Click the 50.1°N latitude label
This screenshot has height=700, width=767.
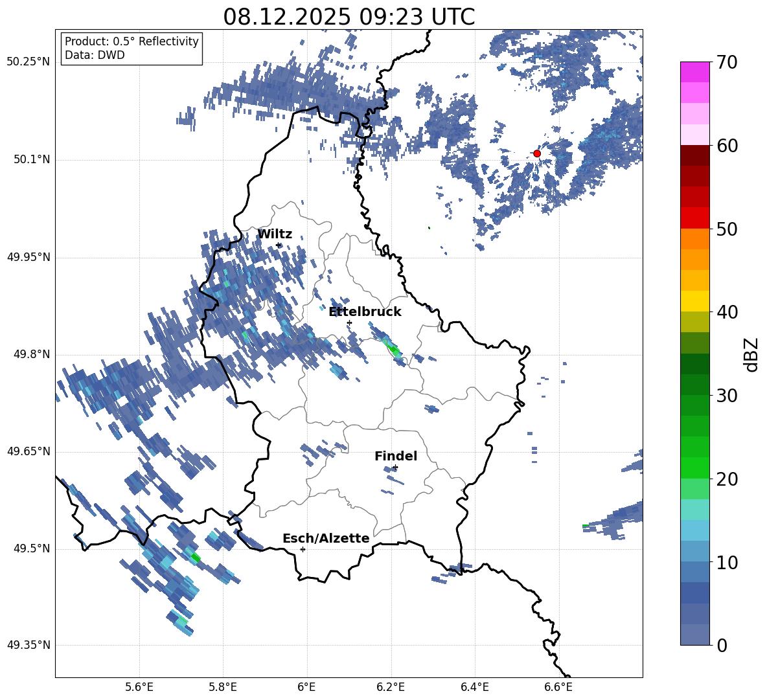pos(32,159)
